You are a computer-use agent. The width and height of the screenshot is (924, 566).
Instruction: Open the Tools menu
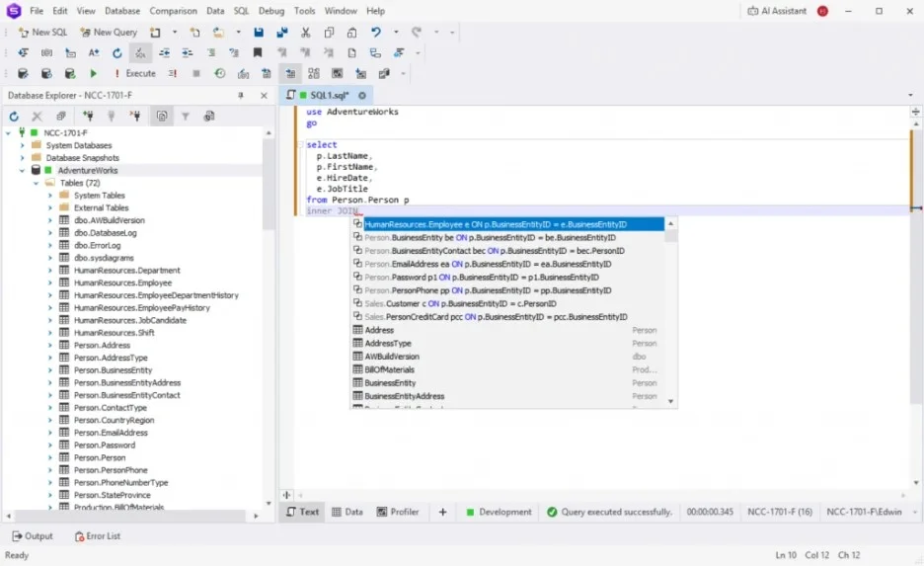305,11
